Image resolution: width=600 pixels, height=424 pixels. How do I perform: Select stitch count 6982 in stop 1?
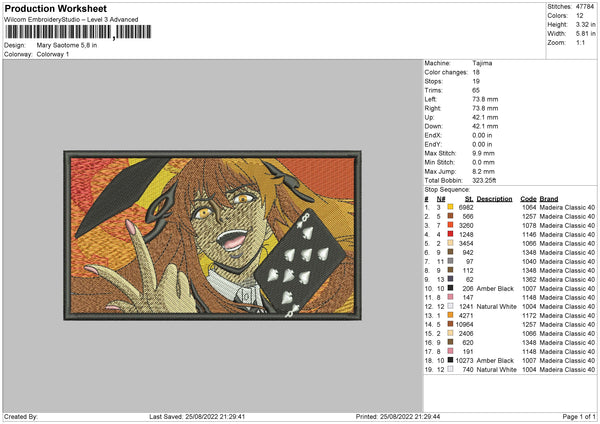click(x=466, y=207)
